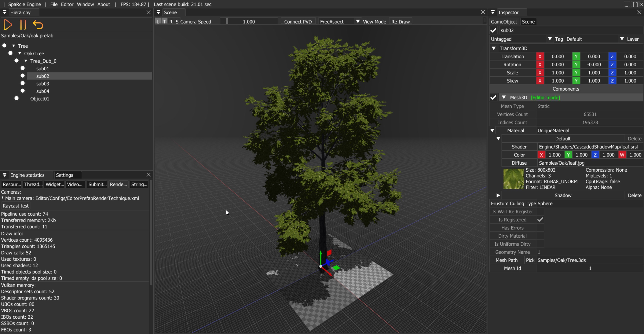Image resolution: width=644 pixels, height=334 pixels.
Task: Disable the Mesh3D component checkbox
Action: tap(493, 97)
